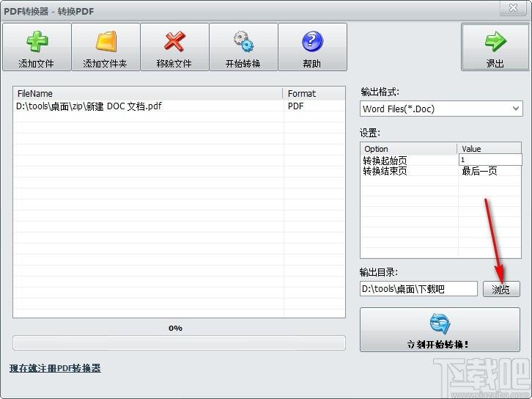Close the PDF转换器 window
532x399 pixels.
pos(514,7)
